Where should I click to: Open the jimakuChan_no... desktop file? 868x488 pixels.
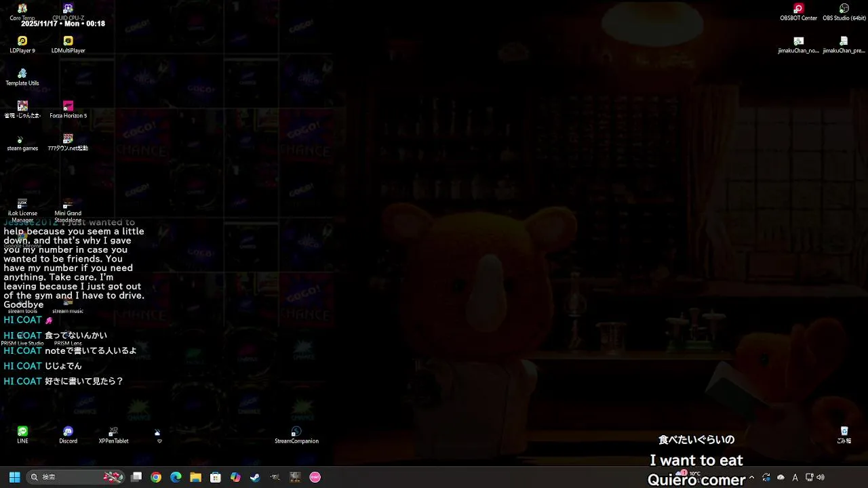[x=798, y=45]
